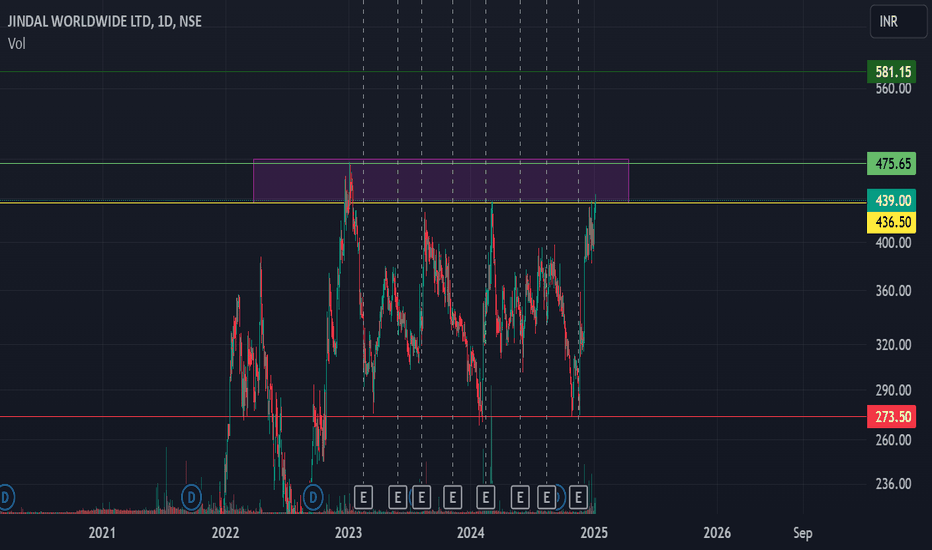Click the 236.00 price axis value
Viewport: 932px width, 550px height.
pos(893,484)
